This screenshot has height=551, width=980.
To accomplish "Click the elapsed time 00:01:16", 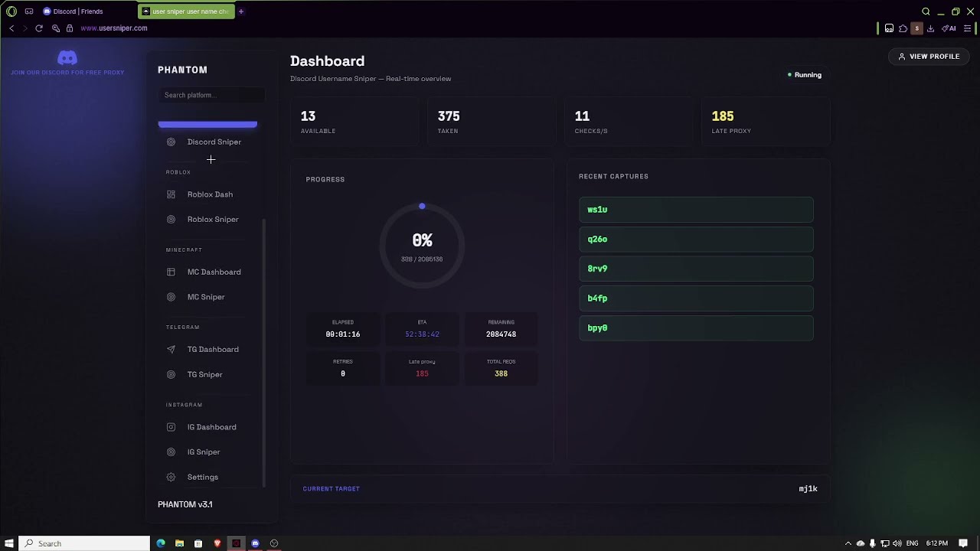I will [343, 334].
